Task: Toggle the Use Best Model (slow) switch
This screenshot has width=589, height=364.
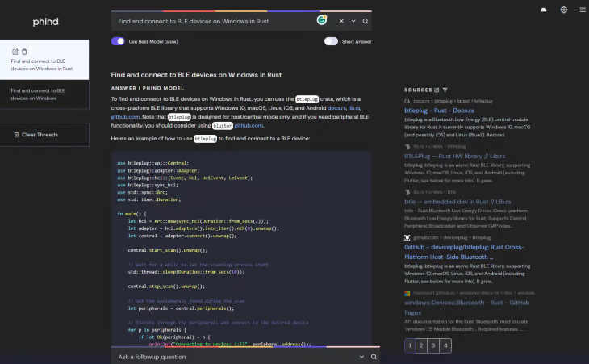Action: point(118,41)
